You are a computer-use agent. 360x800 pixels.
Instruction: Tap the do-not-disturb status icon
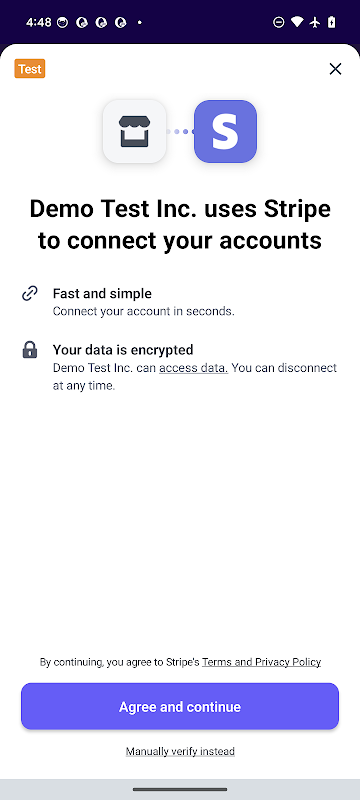point(278,22)
